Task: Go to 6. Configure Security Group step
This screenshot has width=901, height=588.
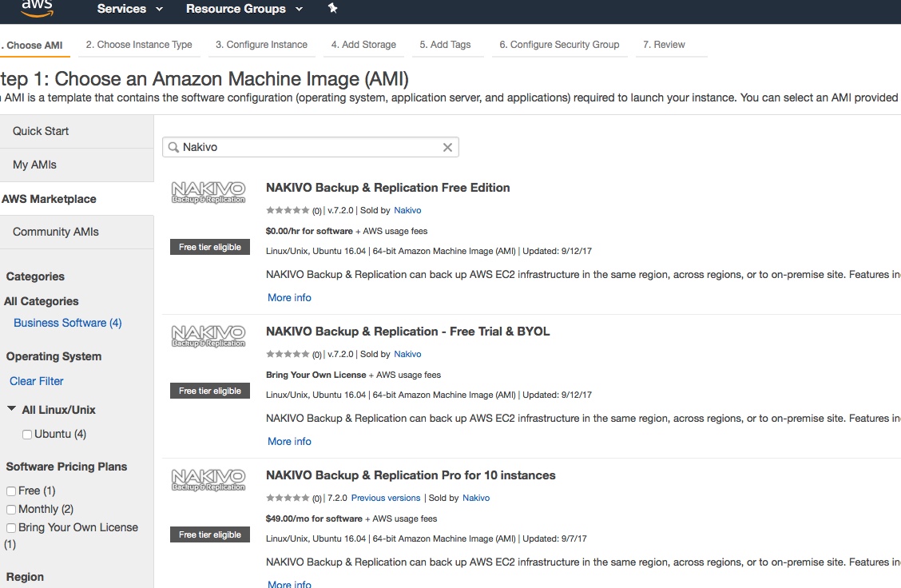Action: 559,45
